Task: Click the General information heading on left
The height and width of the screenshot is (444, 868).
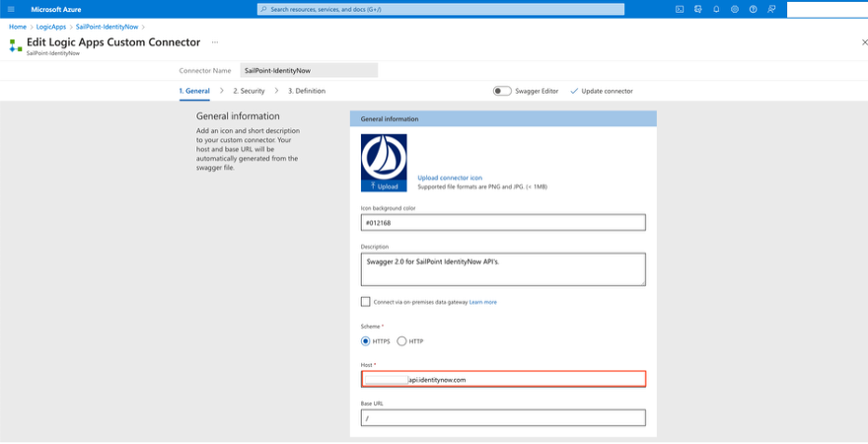Action: pos(238,116)
